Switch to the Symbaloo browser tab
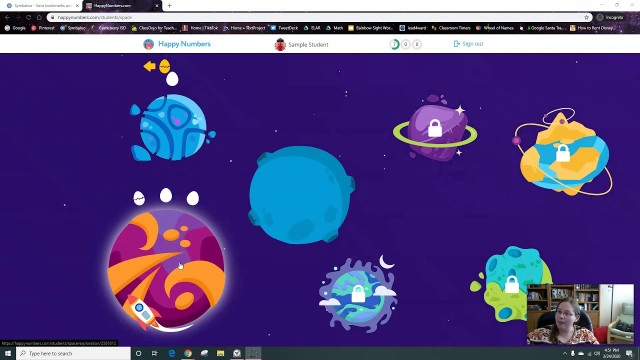The width and height of the screenshot is (640, 360). [x=41, y=6]
